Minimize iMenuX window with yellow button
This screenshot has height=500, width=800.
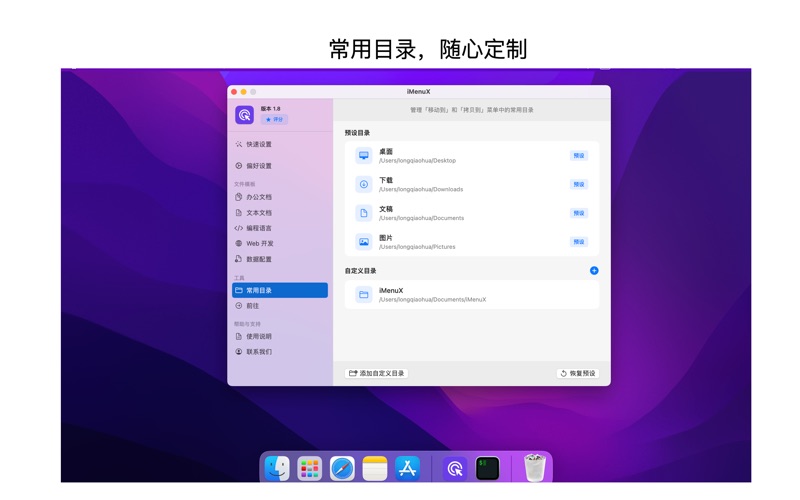click(244, 92)
